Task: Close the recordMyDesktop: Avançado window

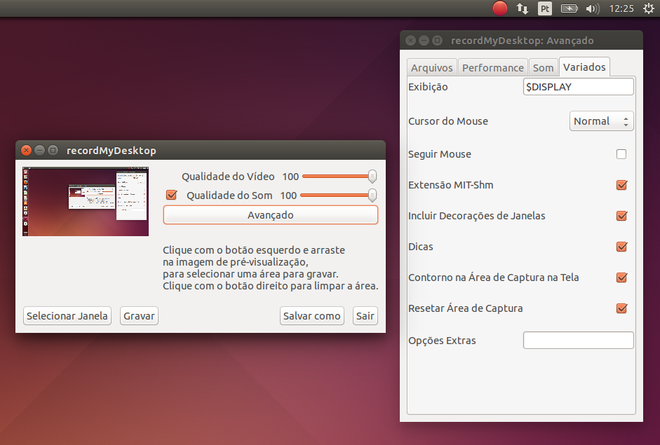Action: (410, 40)
